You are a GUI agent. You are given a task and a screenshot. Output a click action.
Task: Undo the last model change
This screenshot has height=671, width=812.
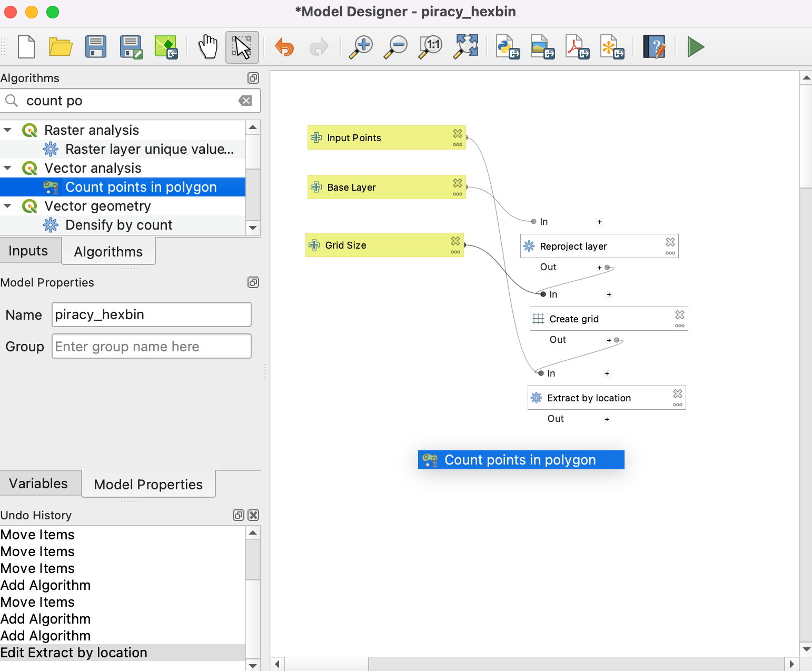coord(284,47)
